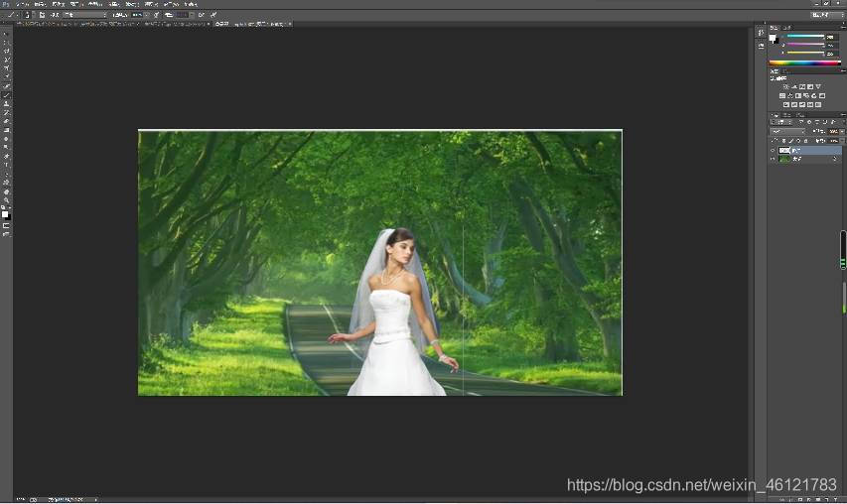Viewport: 847px width, 504px height.
Task: Select the Rectangular Marquee tool
Action: click(x=7, y=43)
